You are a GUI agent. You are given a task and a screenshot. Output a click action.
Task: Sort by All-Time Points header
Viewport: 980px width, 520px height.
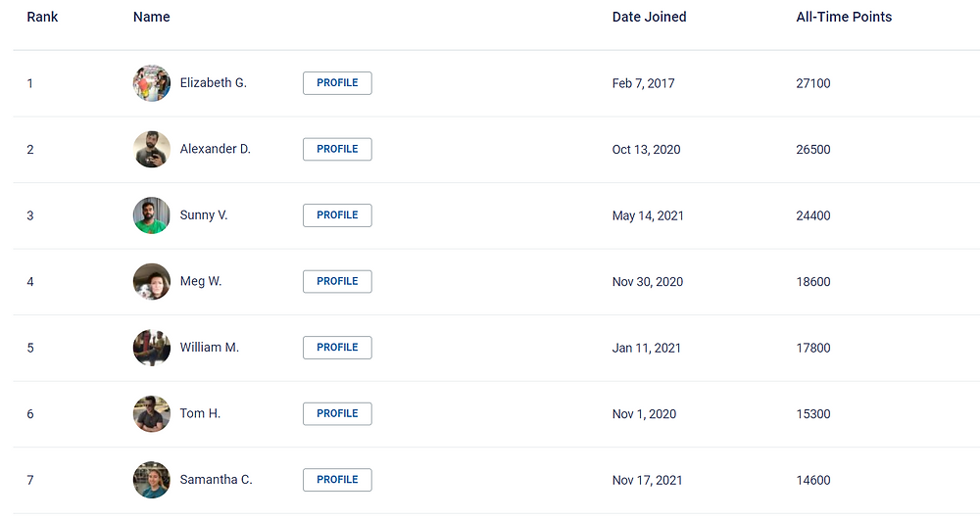tap(844, 17)
